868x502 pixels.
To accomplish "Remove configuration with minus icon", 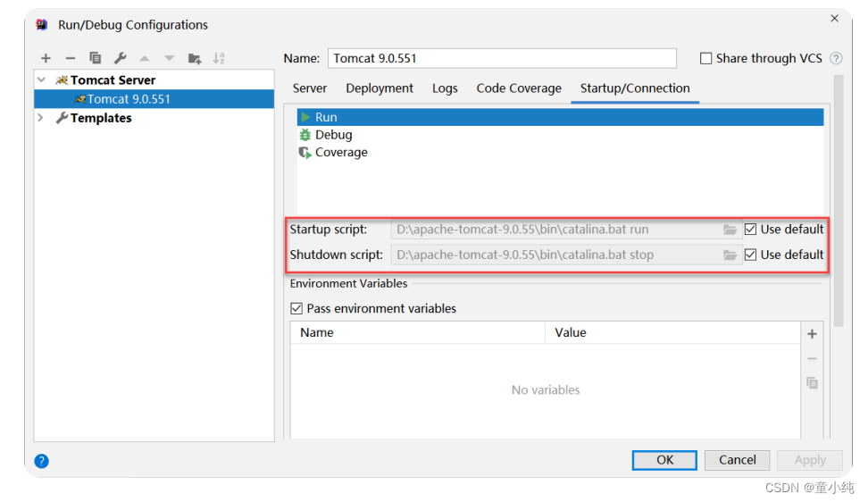I will click(x=71, y=58).
